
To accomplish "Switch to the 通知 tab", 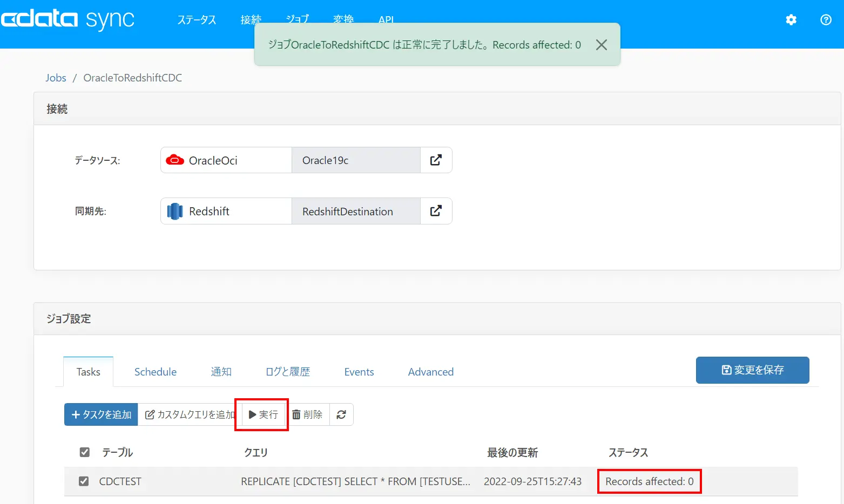I will tap(221, 372).
